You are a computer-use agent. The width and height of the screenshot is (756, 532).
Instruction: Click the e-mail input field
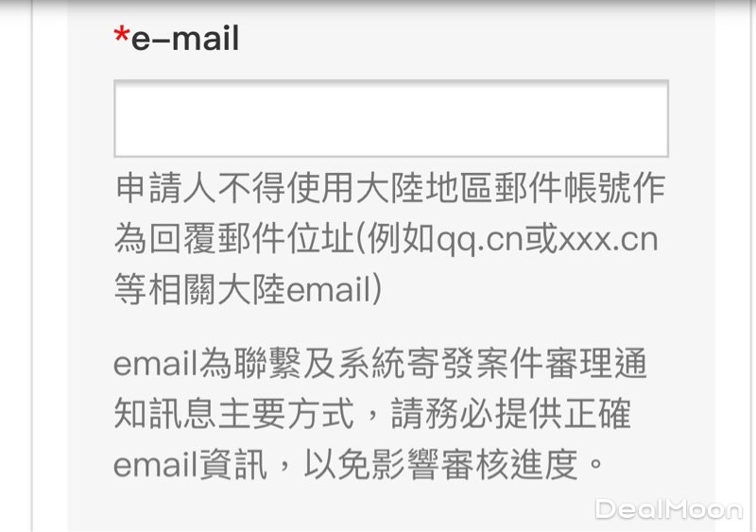[x=391, y=119]
